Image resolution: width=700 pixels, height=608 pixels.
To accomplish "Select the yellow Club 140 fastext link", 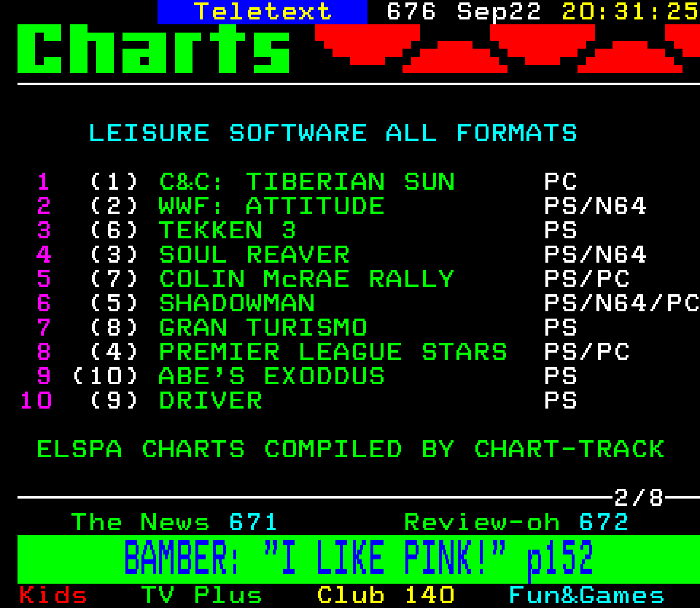I will pos(385,595).
